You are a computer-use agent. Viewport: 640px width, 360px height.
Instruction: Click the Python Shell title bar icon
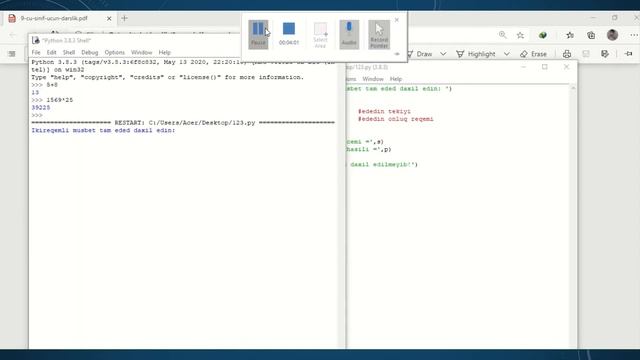(36, 40)
